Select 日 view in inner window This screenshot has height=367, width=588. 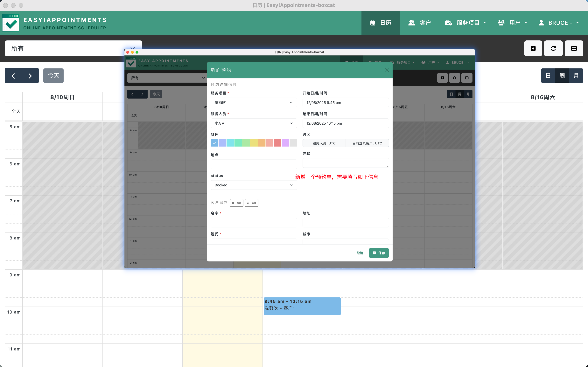(451, 94)
